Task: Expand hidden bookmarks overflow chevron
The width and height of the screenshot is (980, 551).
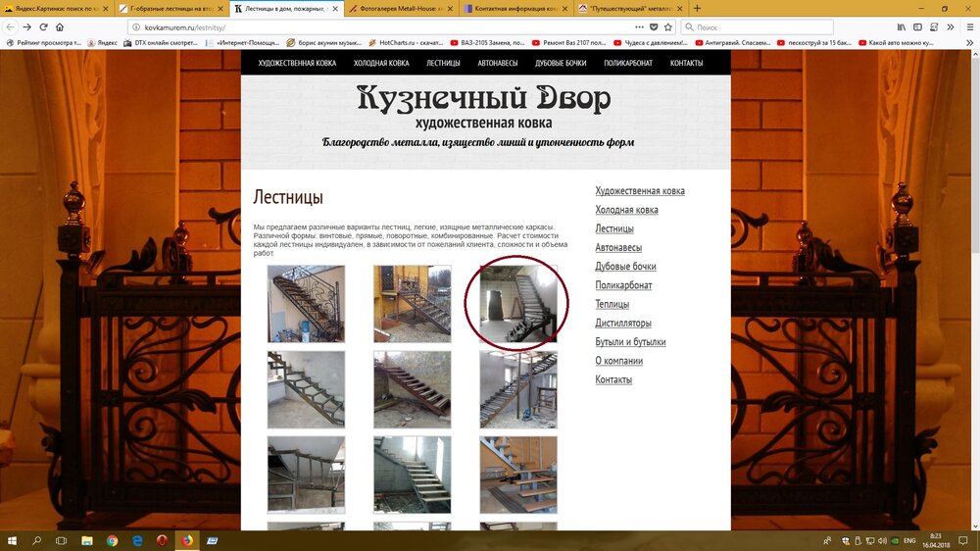Action: click(969, 43)
